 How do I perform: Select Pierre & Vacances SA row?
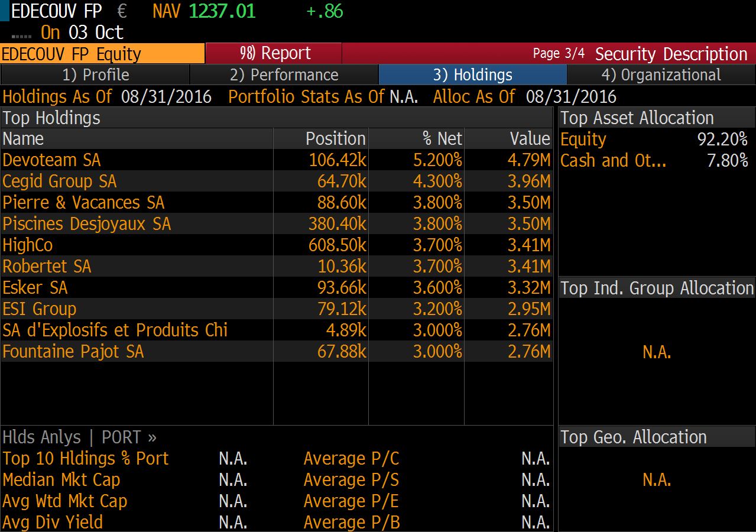83,203
